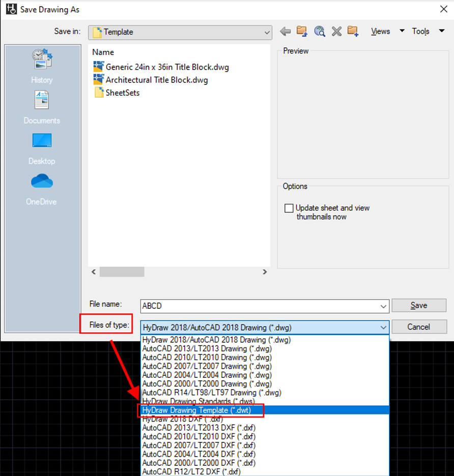This screenshot has width=454, height=476.
Task: Select HyDraw 2018/AutoCAD 2018 Drawing list option
Action: click(x=265, y=340)
